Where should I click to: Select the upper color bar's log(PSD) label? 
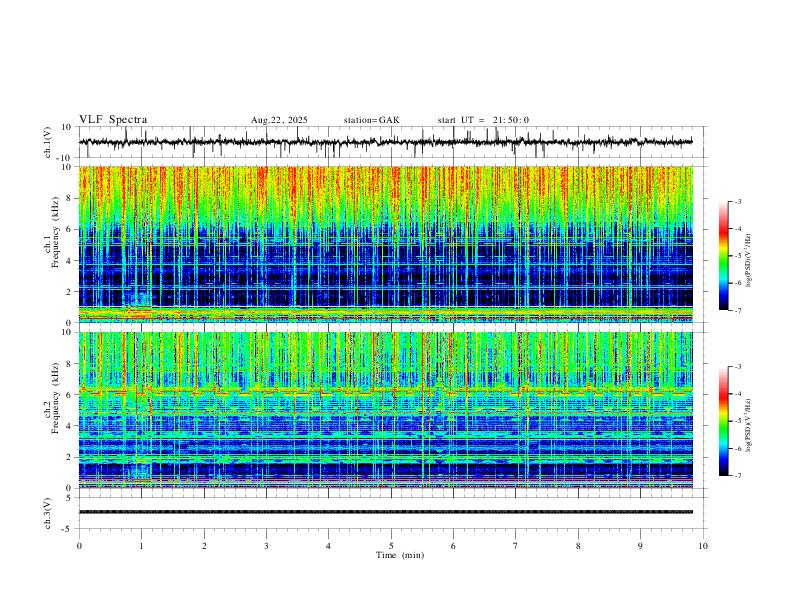click(x=748, y=261)
